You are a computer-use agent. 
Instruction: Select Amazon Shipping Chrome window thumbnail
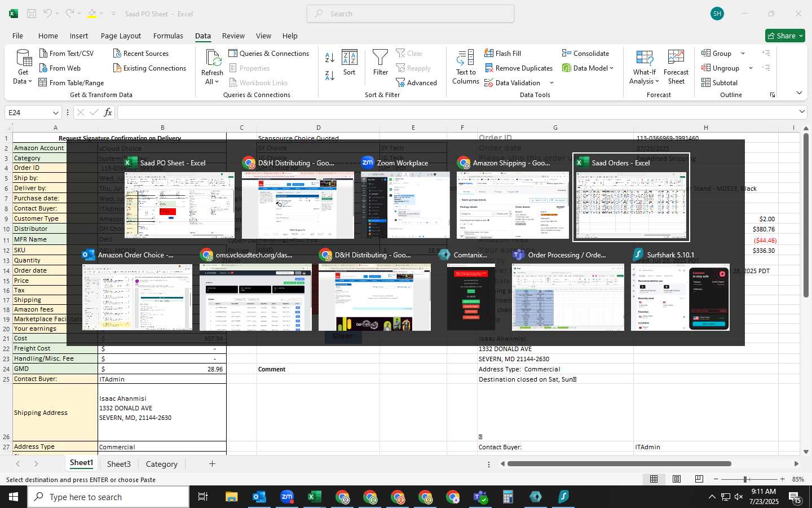tap(513, 197)
